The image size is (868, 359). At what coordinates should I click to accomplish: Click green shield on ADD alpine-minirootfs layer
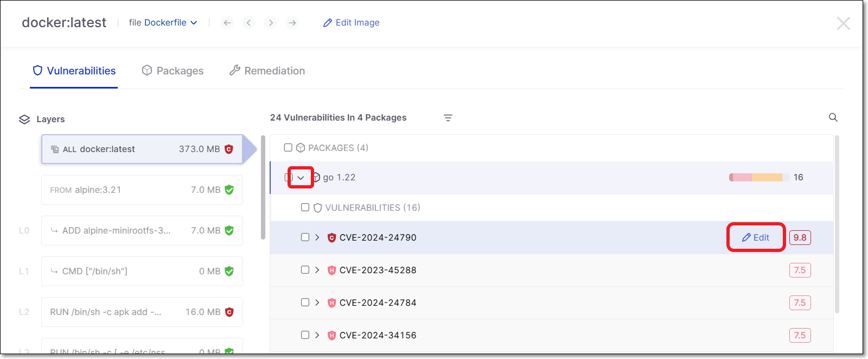tap(229, 231)
